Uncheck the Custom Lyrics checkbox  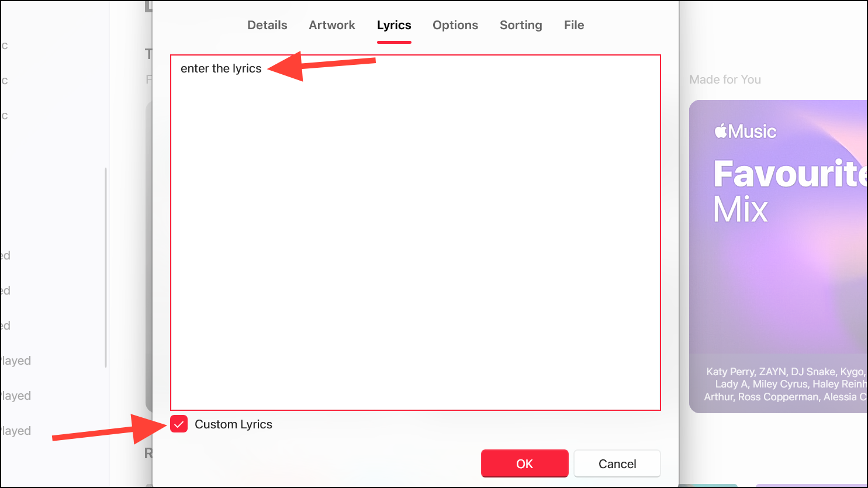coord(179,424)
